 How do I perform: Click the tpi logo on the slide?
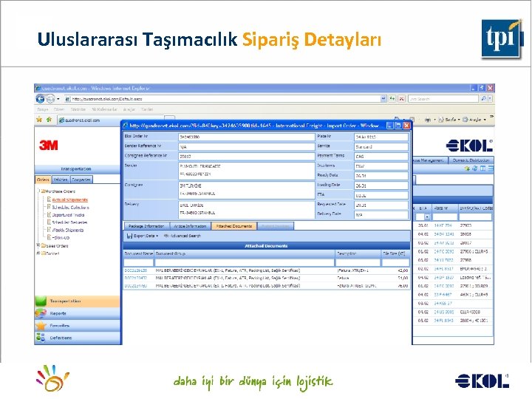click(502, 38)
